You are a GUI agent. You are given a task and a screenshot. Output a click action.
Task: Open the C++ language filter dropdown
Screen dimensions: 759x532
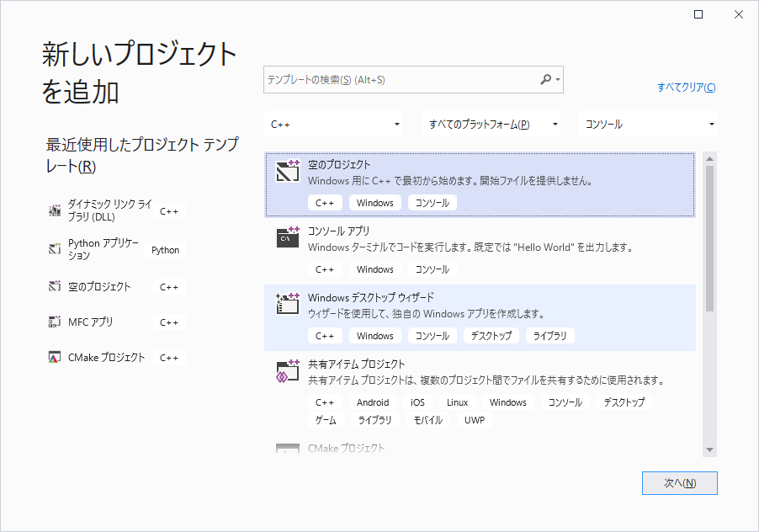(x=337, y=124)
